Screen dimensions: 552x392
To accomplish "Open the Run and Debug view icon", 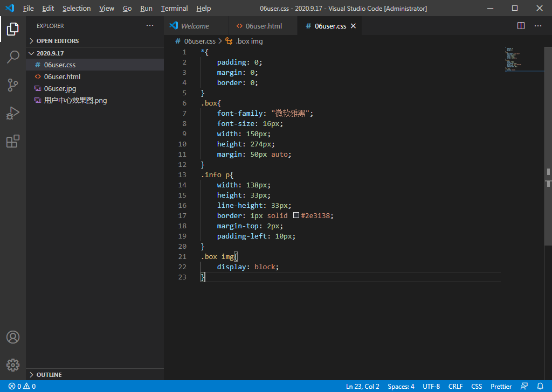I will pos(13,113).
